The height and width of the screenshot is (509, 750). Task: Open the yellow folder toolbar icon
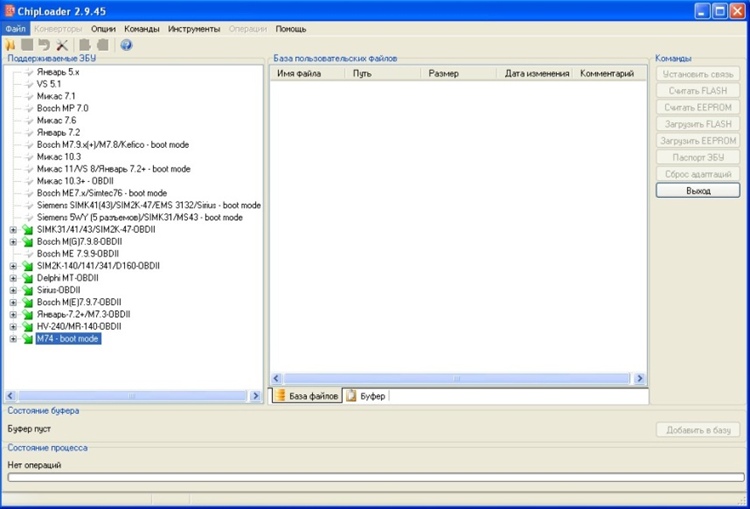point(10,45)
